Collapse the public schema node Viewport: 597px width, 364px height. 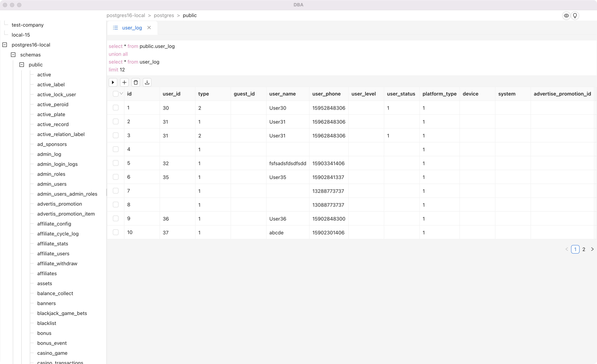(21, 65)
